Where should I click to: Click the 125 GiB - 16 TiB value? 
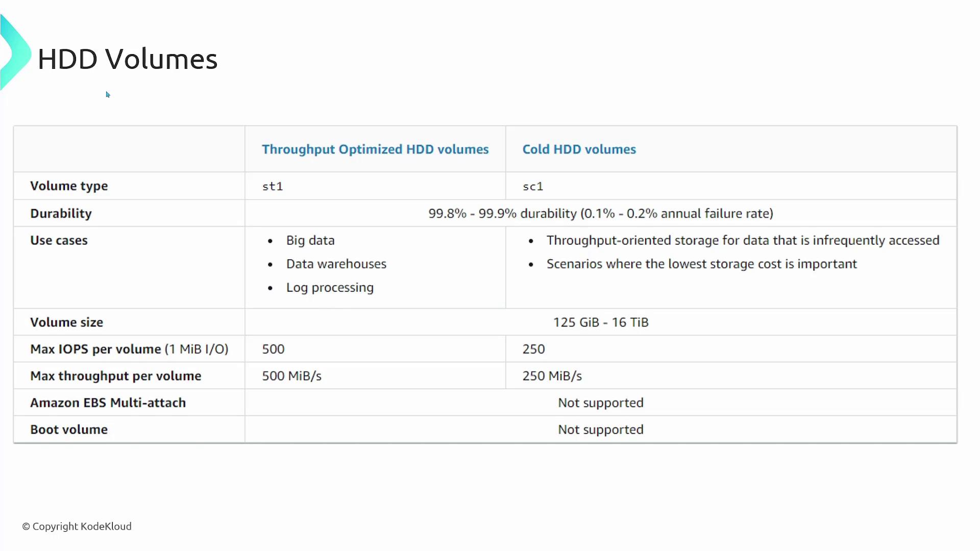click(x=600, y=322)
